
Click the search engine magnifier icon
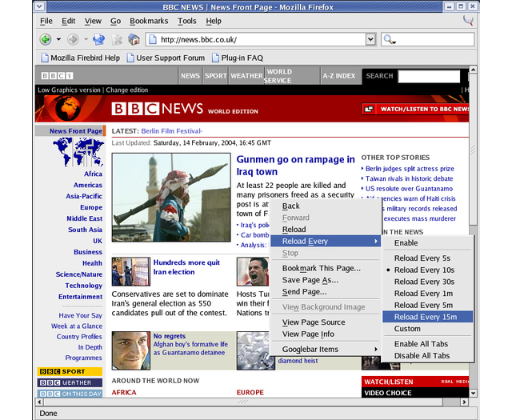point(389,39)
